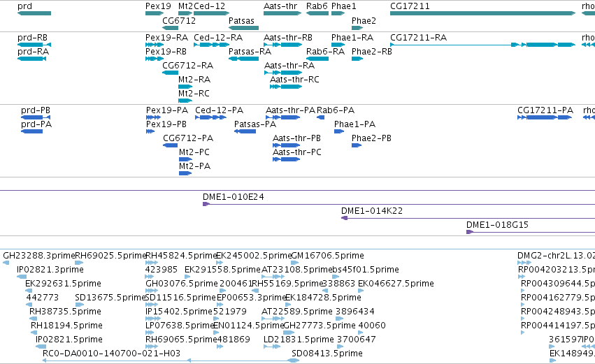This screenshot has width=595, height=364.
Task: Click the prd gene label
Action: (24, 6)
